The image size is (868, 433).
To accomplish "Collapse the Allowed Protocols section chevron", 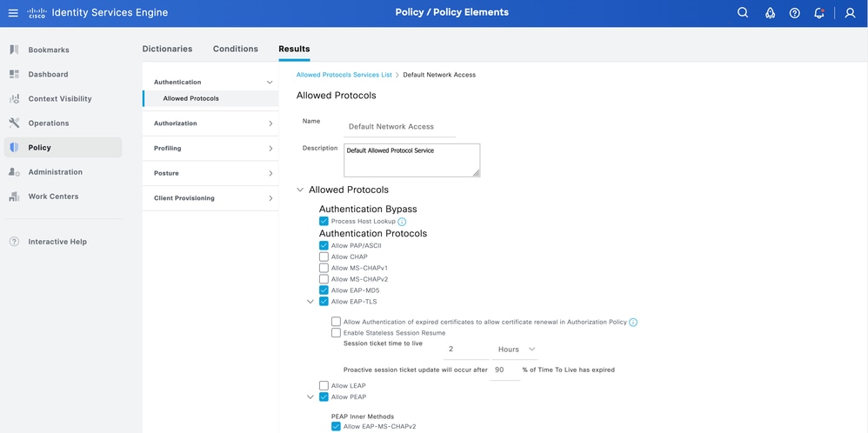I will point(300,190).
